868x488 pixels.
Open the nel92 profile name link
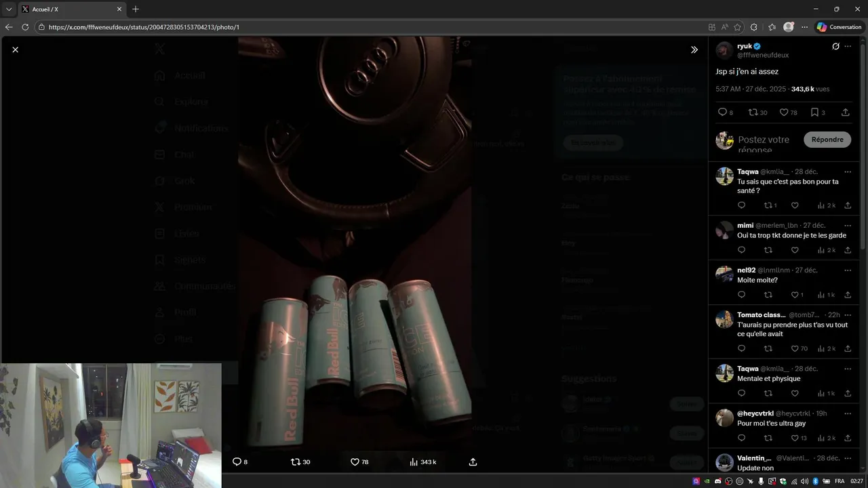[x=746, y=270]
